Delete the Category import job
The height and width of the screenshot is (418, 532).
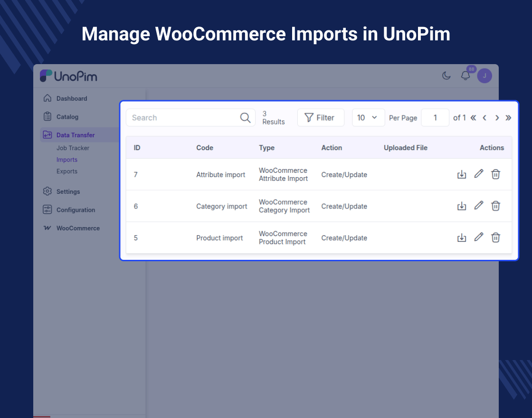click(x=496, y=206)
